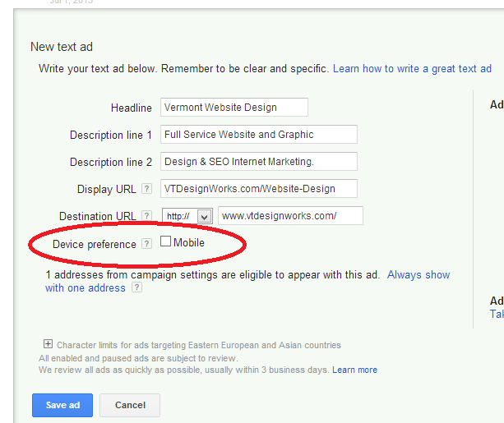Screen dimensions: 504x423
Task: Open 'Learn how to write a great text ad'
Action: coord(412,69)
